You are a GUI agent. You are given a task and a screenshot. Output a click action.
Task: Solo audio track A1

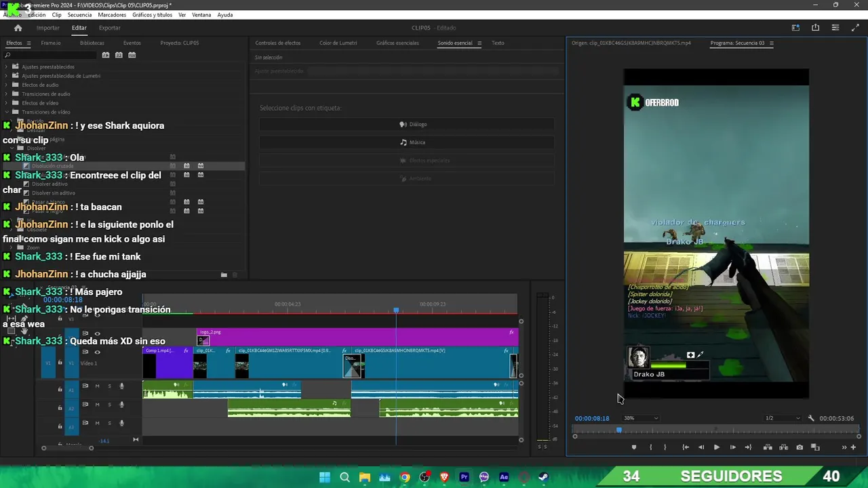(x=109, y=386)
